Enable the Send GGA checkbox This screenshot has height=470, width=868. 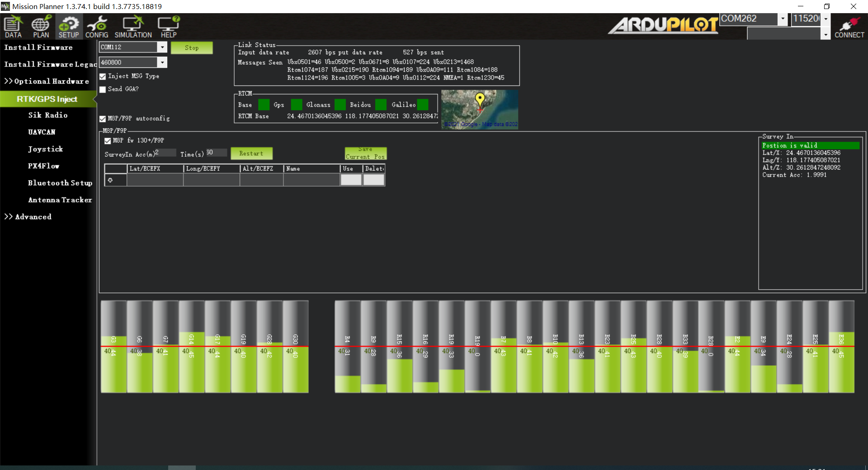pos(103,89)
